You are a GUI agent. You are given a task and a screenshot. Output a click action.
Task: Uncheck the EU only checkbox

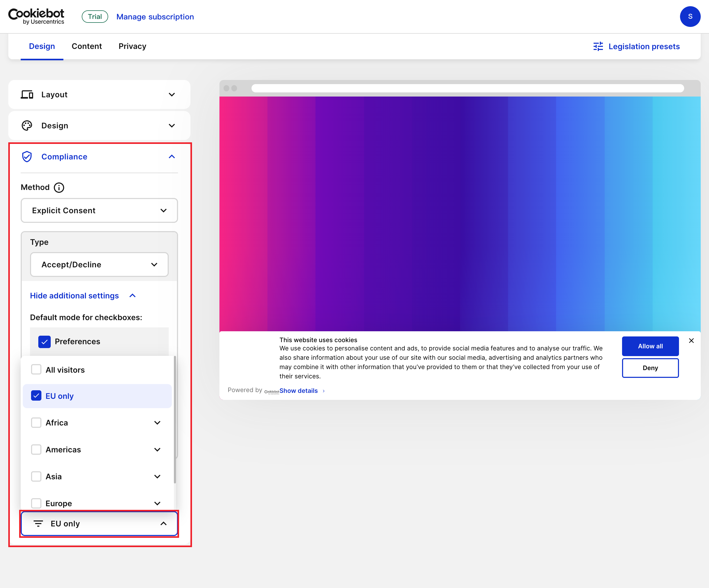point(36,395)
